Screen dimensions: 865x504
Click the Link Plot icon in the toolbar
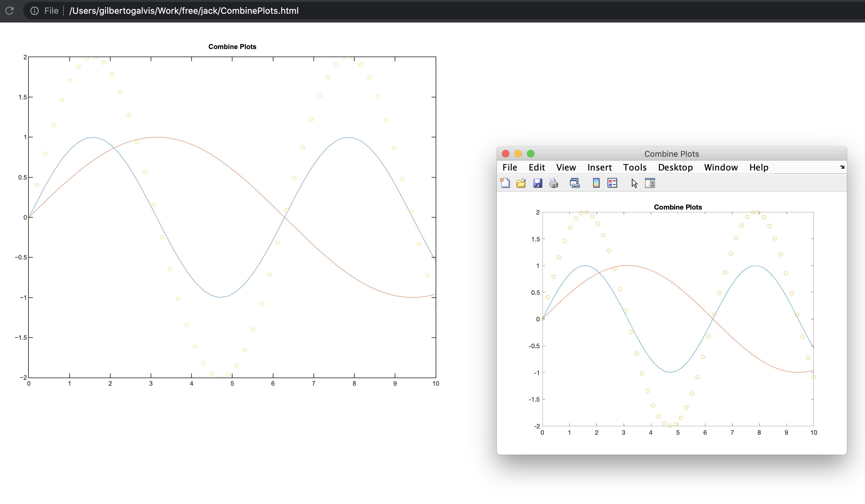click(575, 183)
